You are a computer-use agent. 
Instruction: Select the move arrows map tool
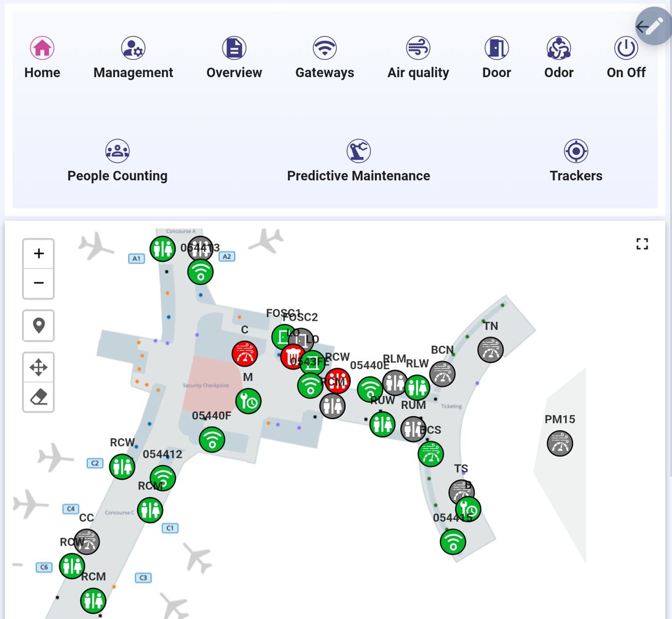tap(38, 367)
